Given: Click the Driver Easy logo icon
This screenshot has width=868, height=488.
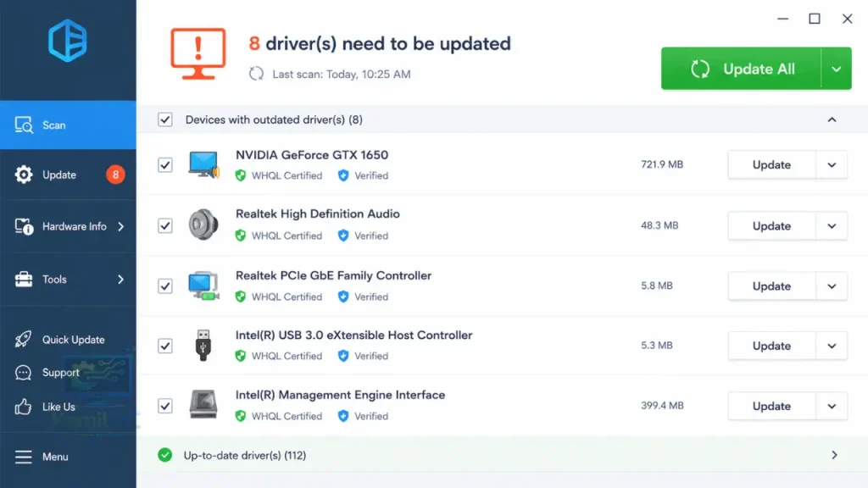Looking at the screenshot, I should (68, 41).
